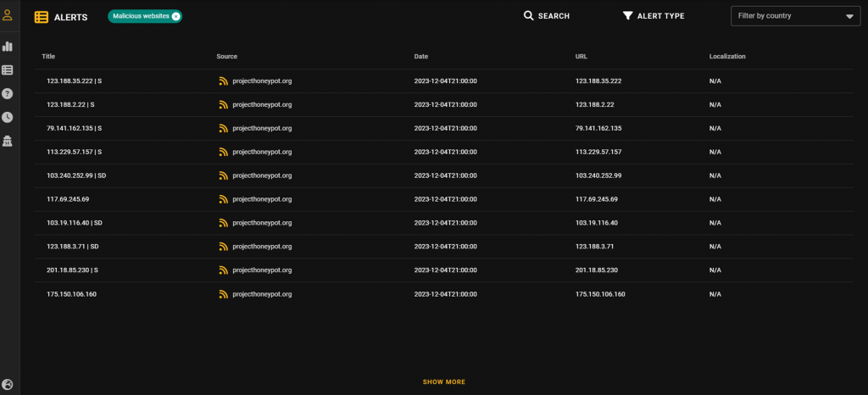Click the Title column header
Image resolution: width=868 pixels, height=395 pixels.
tap(48, 57)
